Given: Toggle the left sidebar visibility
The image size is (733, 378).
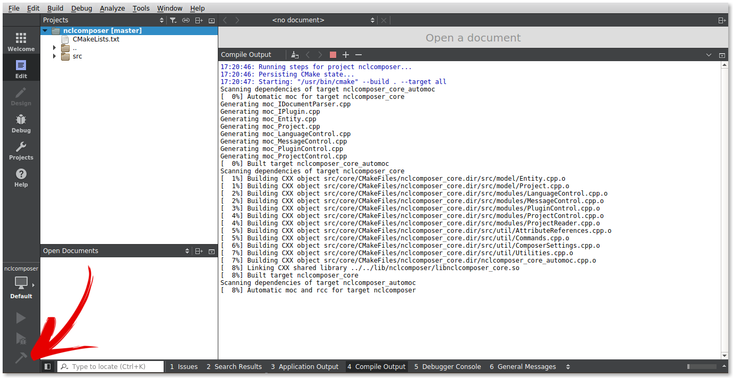Looking at the screenshot, I should [x=47, y=367].
